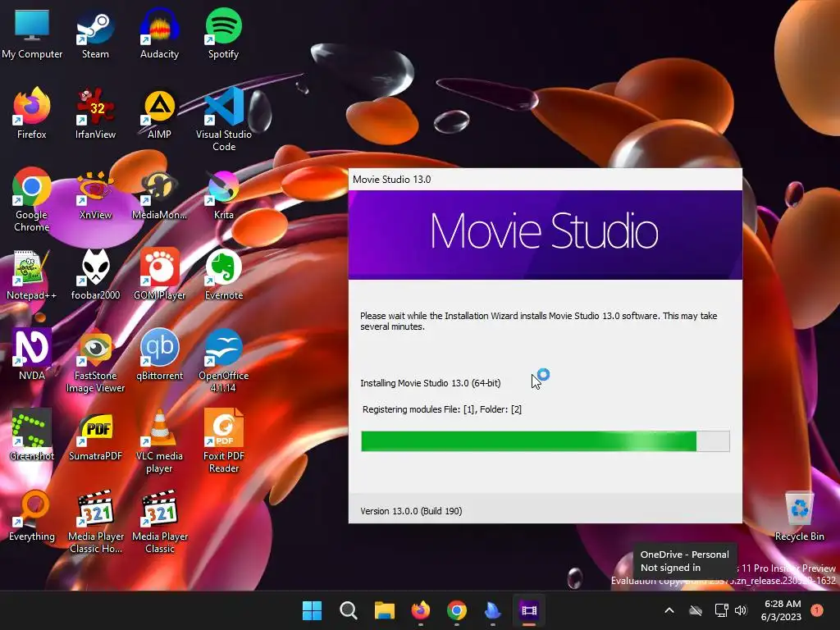840x630 pixels.
Task: Select the Recycle Bin desktop icon
Action: coord(799,517)
